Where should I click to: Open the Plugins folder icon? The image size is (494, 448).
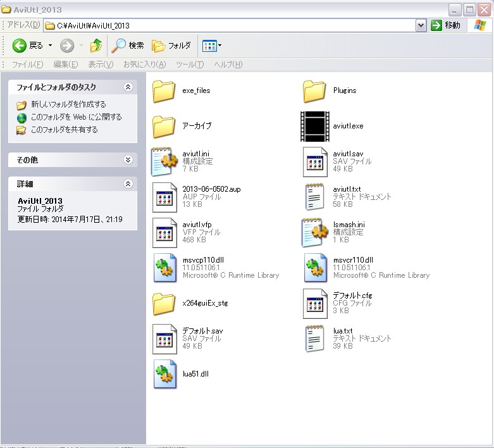314,91
